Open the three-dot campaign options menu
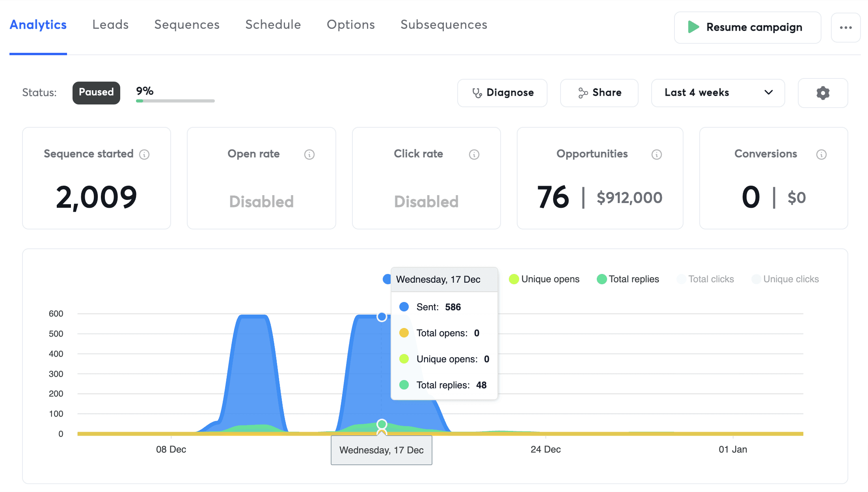Image resolution: width=868 pixels, height=492 pixels. tap(846, 27)
